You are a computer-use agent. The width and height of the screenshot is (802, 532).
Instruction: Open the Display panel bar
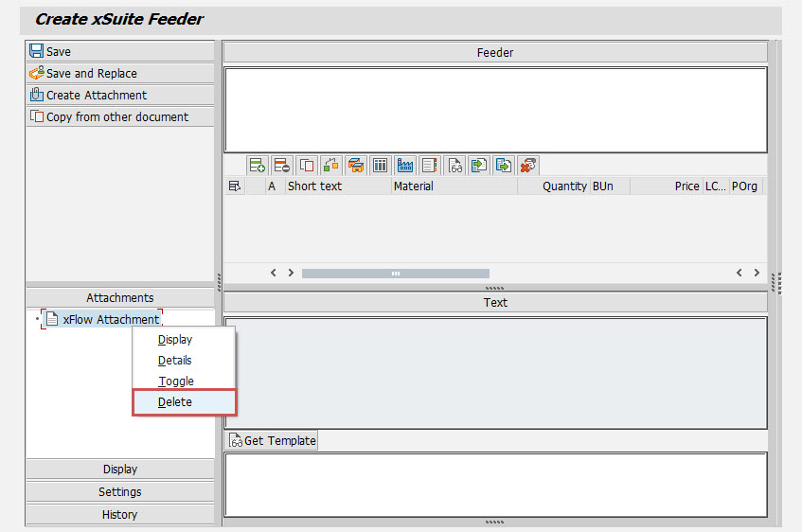click(120, 470)
